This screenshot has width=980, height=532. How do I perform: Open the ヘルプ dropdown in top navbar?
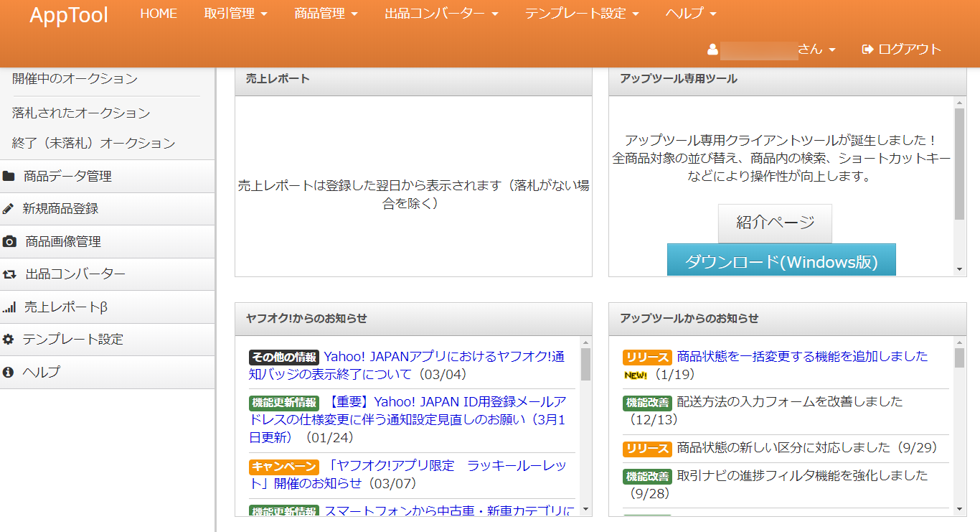pyautogui.click(x=691, y=14)
